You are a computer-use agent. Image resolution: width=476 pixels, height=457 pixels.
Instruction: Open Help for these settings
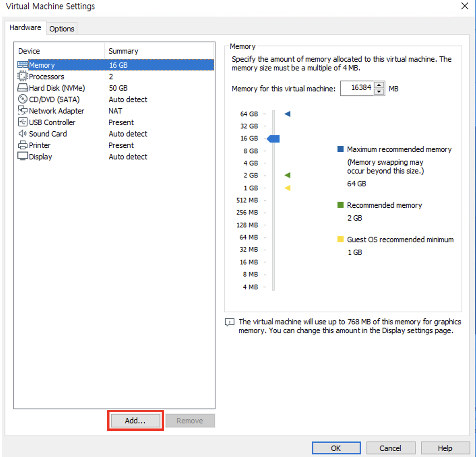coord(445,448)
